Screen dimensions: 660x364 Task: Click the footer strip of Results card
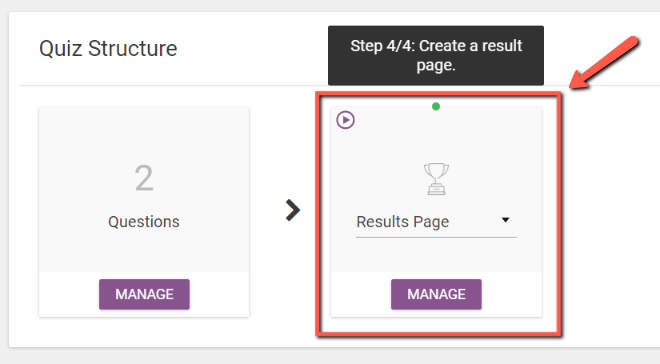(436, 294)
